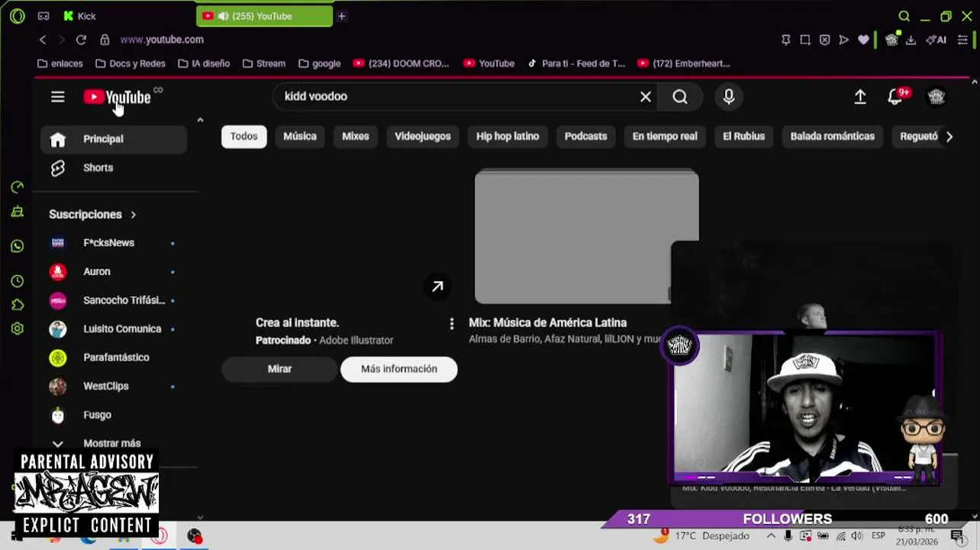Open Luisito Comunica channel

coord(114,329)
